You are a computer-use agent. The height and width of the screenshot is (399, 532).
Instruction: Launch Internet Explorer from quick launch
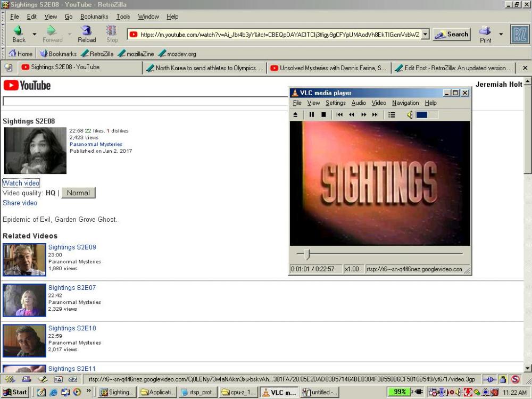pyautogui.click(x=53, y=392)
